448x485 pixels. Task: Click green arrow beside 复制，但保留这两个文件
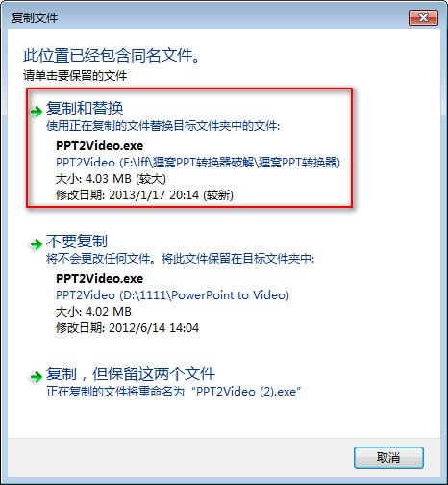[37, 376]
